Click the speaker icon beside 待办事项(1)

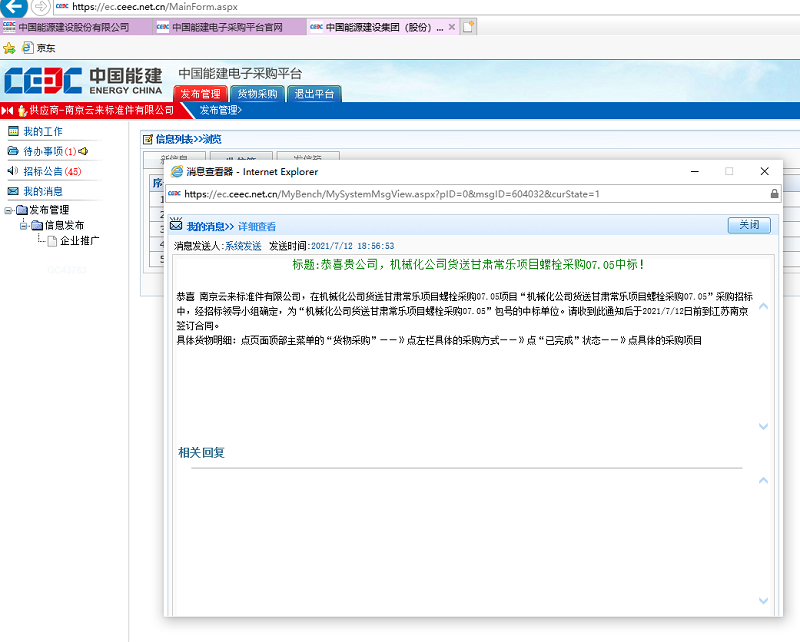(84, 152)
